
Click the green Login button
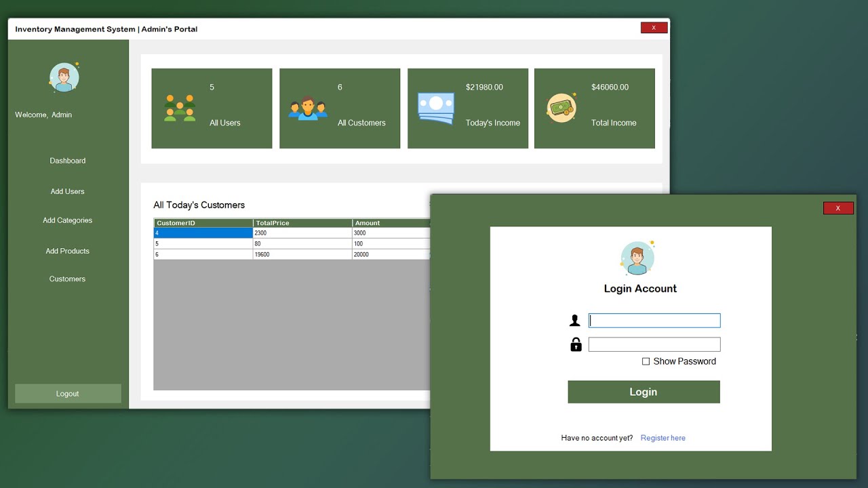coord(644,392)
